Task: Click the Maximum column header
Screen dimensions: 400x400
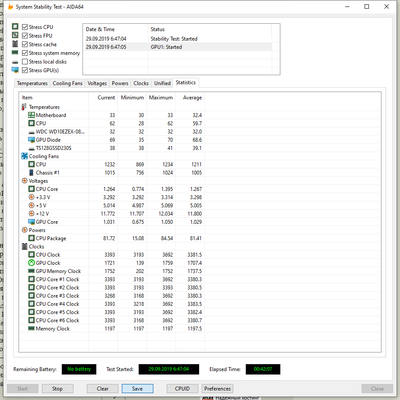Action: point(161,97)
